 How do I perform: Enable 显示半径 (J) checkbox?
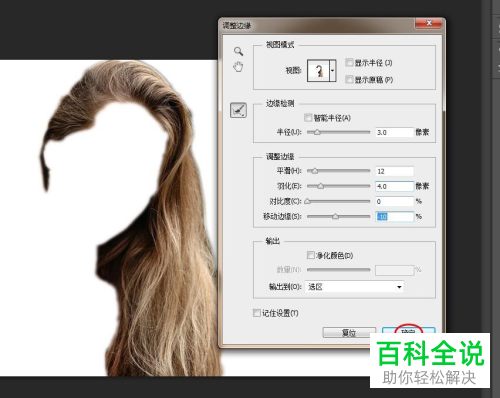[x=349, y=62]
